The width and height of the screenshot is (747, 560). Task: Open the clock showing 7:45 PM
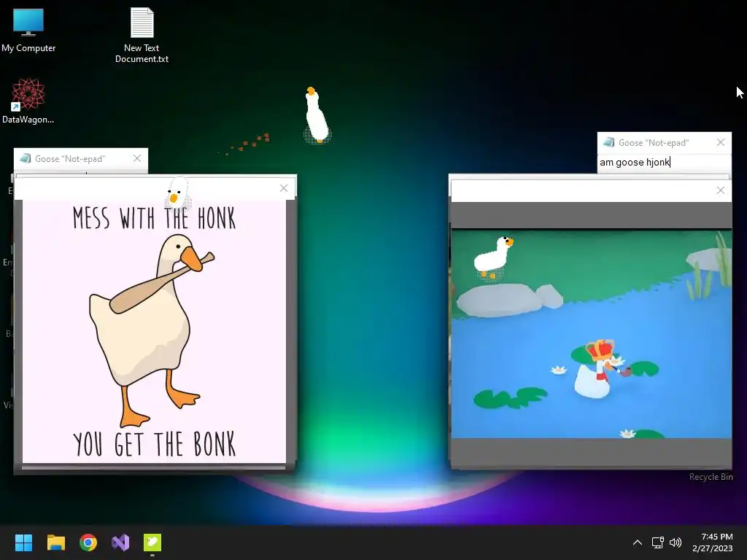(x=713, y=542)
